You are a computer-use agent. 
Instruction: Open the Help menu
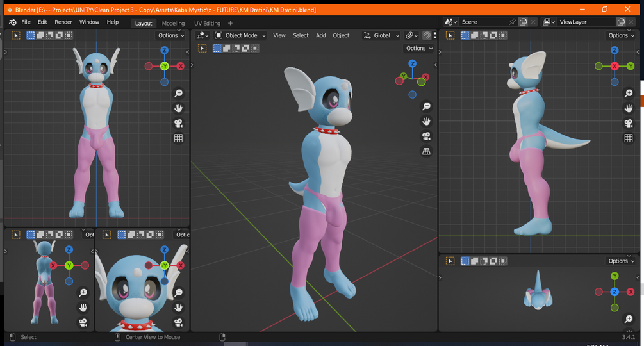point(113,22)
